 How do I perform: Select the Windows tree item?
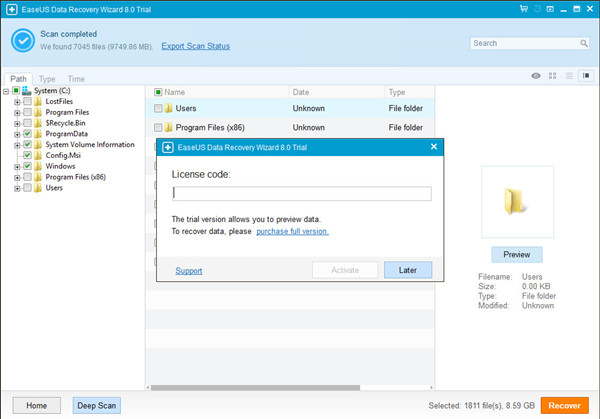pyautogui.click(x=60, y=166)
